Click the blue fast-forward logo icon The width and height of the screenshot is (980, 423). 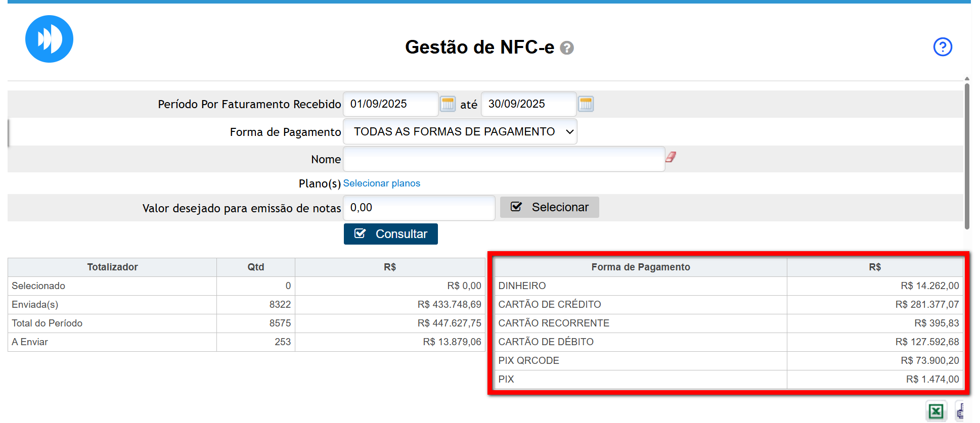[49, 39]
